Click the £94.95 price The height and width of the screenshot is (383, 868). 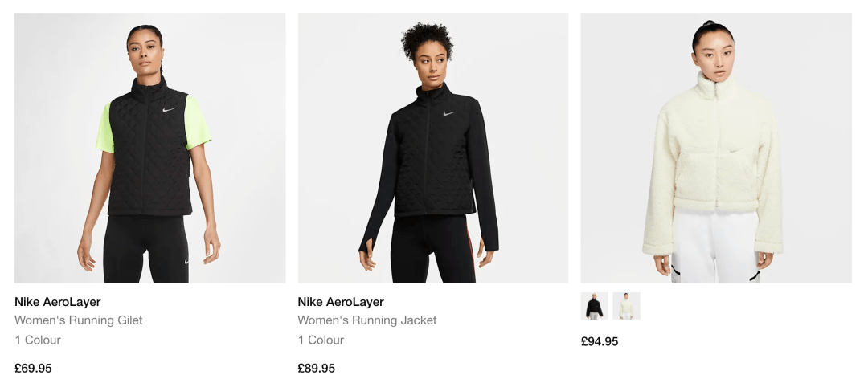coord(600,341)
